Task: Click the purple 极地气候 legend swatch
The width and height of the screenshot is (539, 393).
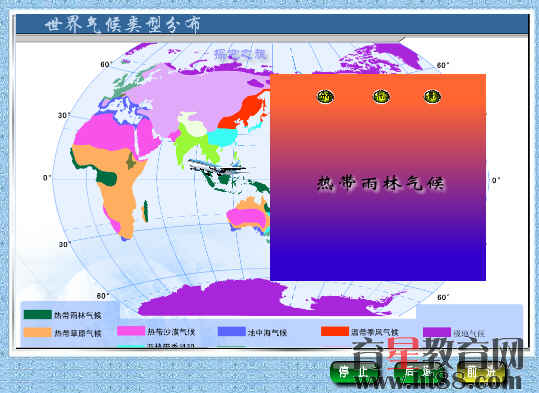Action: coord(437,332)
